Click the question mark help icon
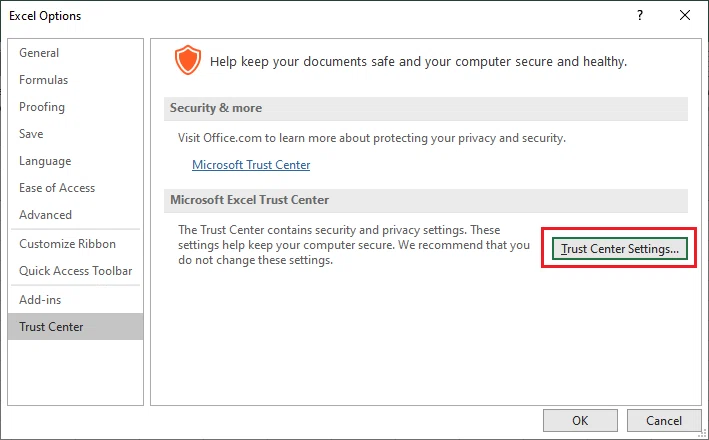 pos(640,15)
